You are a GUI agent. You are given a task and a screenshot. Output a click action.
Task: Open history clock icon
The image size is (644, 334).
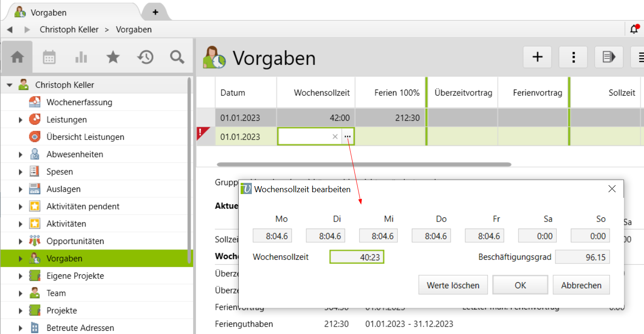tap(145, 57)
